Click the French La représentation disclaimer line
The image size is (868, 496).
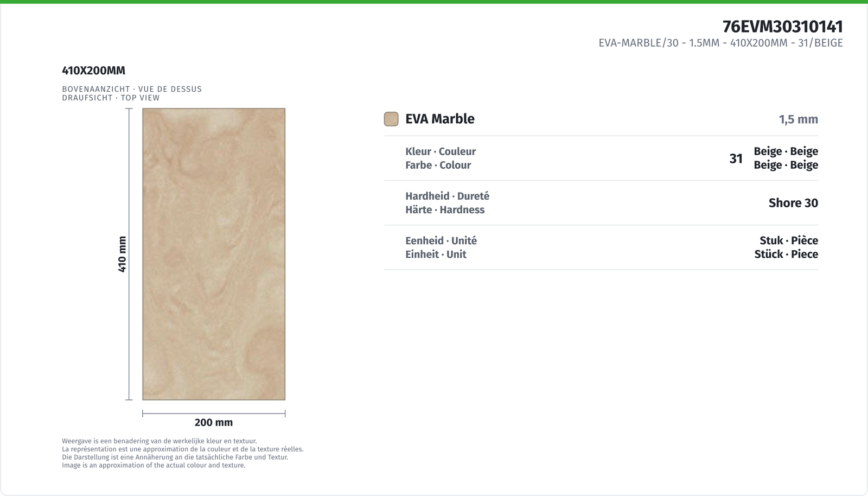[183, 449]
